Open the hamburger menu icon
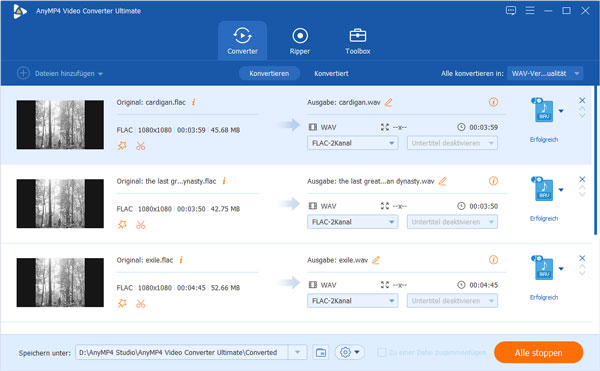 (x=530, y=10)
